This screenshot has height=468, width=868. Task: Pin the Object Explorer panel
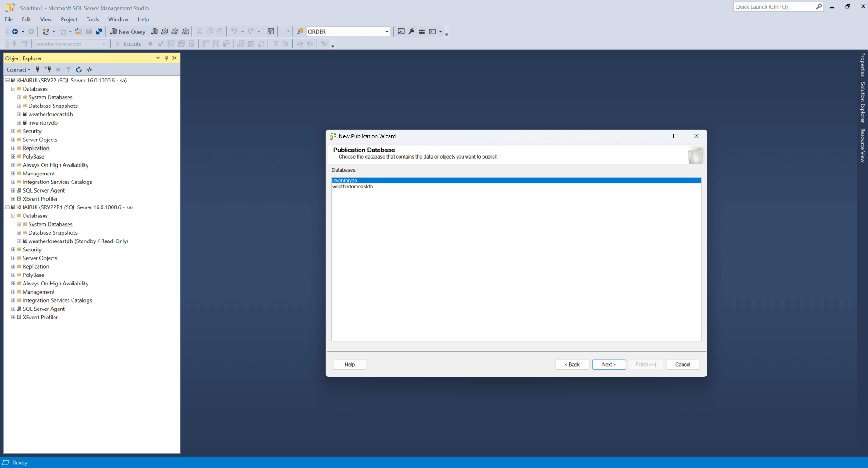(166, 58)
